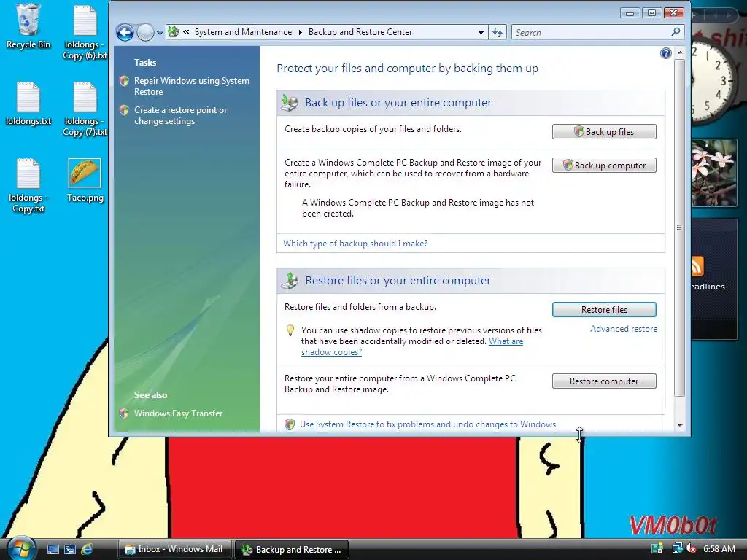Select loldongs - Copy (7).txt desktop file
Screen dimensions: 747x560
tap(85, 109)
